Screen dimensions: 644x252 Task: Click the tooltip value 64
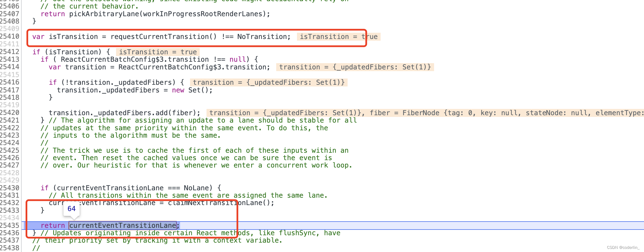coord(71,209)
